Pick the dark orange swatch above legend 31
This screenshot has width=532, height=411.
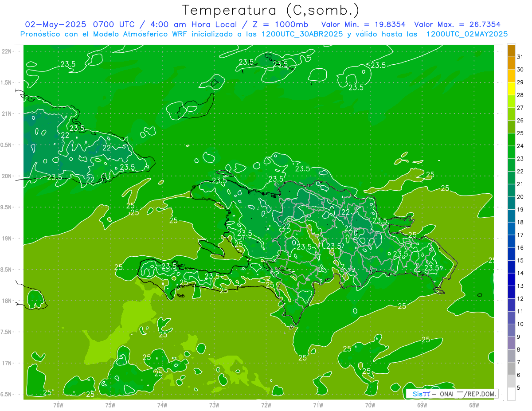[511, 51]
